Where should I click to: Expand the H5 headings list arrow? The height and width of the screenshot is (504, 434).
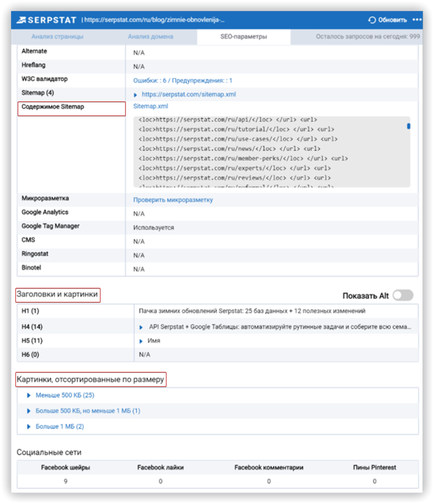pos(141,341)
